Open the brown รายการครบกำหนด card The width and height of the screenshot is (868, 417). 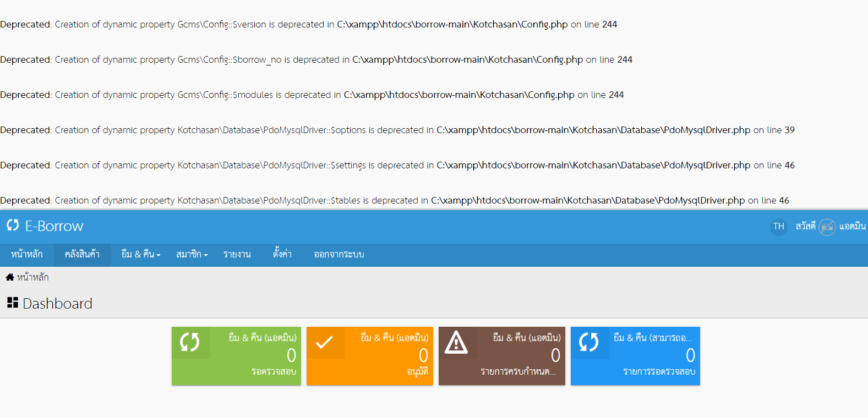coord(502,356)
